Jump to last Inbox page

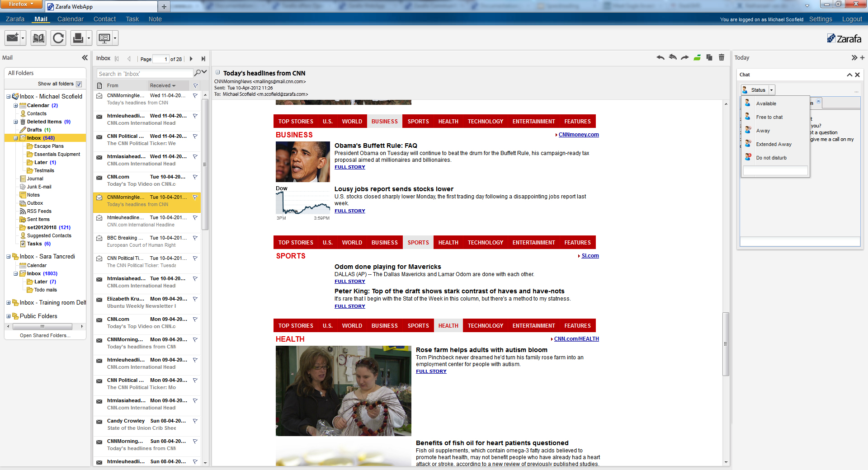[203, 59]
